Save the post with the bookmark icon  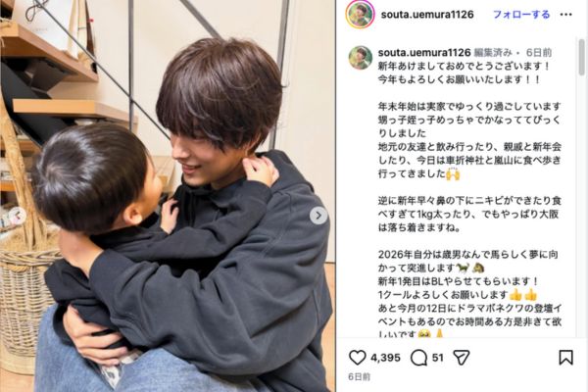[x=565, y=358]
